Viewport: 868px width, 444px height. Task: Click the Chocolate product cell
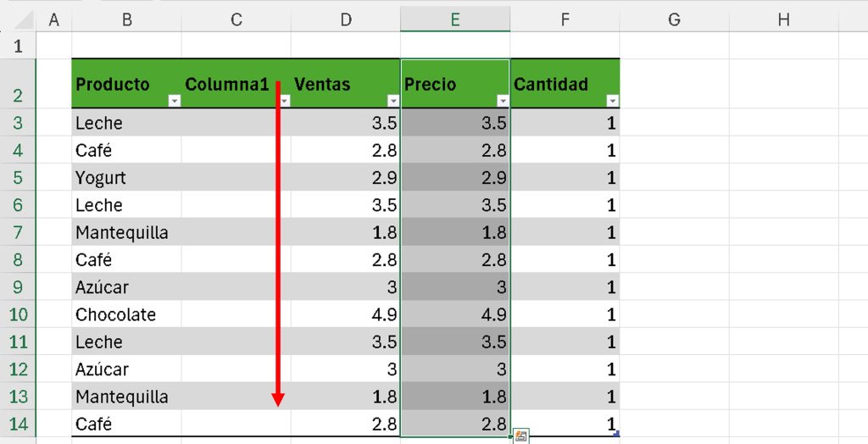[x=116, y=314]
